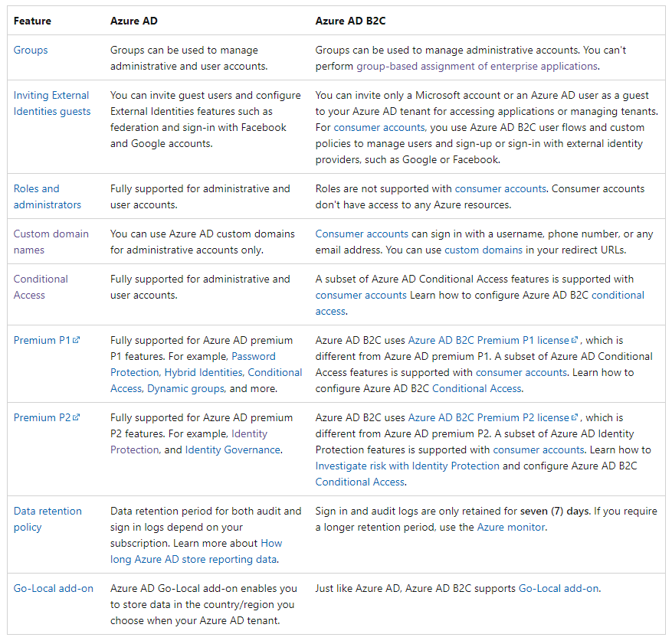
Task: Click external link icon beside Premium P2
Action: pos(77,417)
